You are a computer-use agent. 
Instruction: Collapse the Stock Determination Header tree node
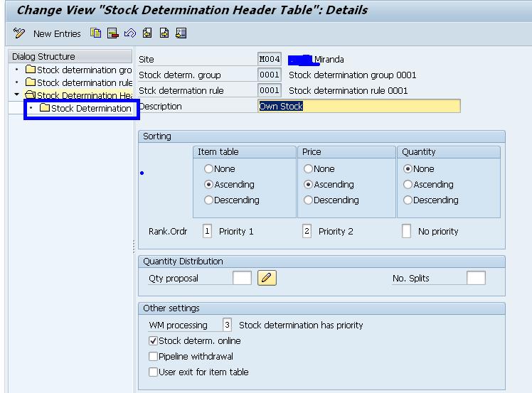point(16,95)
